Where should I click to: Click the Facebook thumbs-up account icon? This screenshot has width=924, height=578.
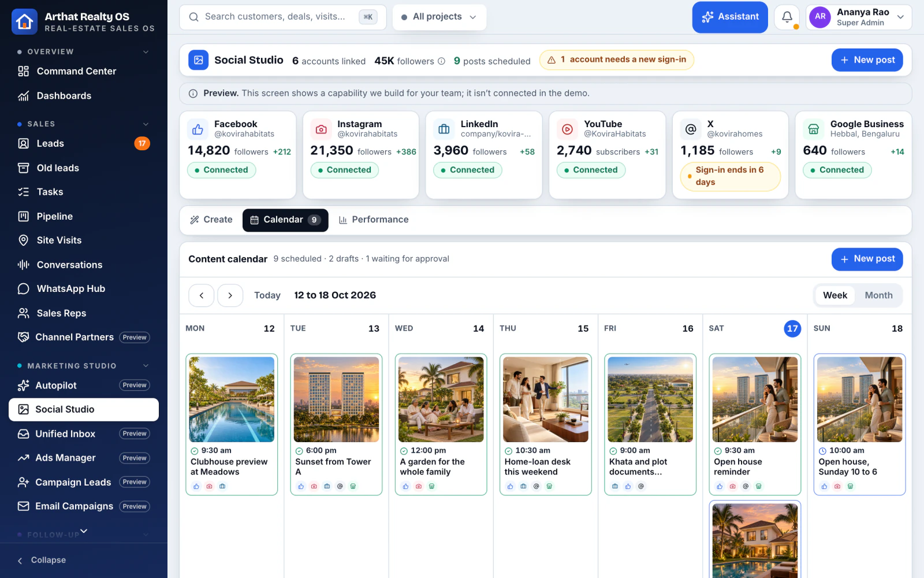[198, 129]
